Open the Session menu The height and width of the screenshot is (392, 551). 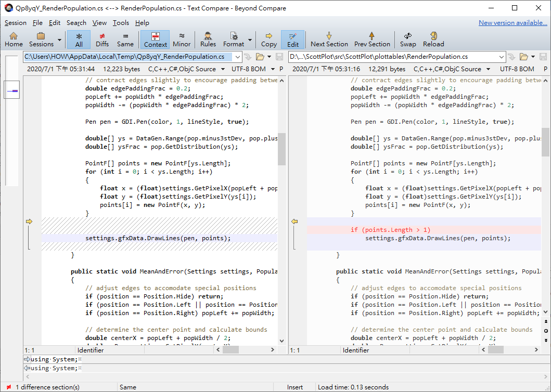[15, 22]
